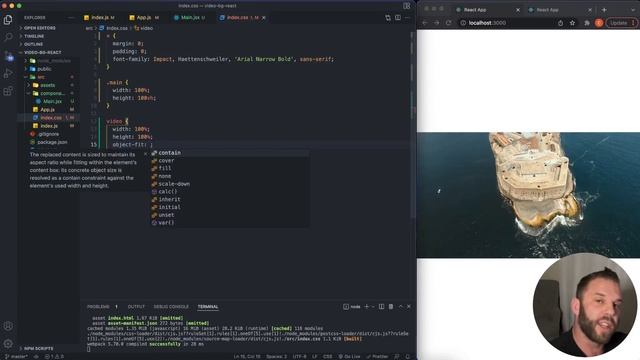Split the terminal panel

(x=381, y=307)
